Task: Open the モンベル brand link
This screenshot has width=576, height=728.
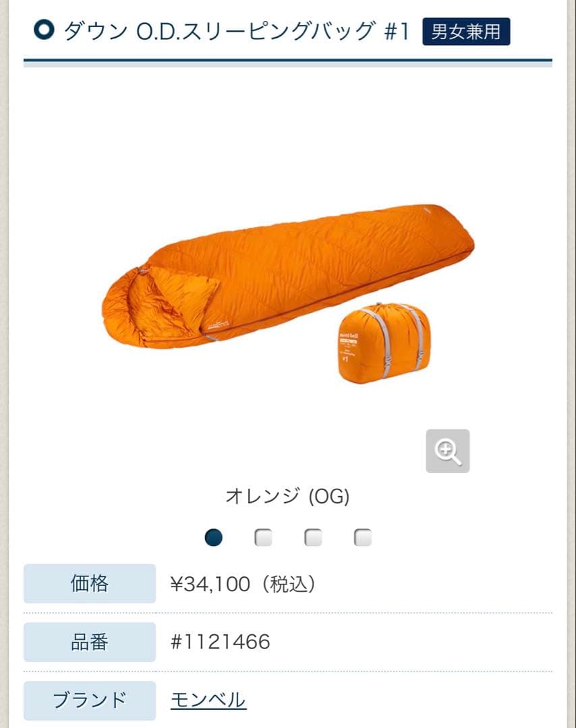Action: coord(208,700)
